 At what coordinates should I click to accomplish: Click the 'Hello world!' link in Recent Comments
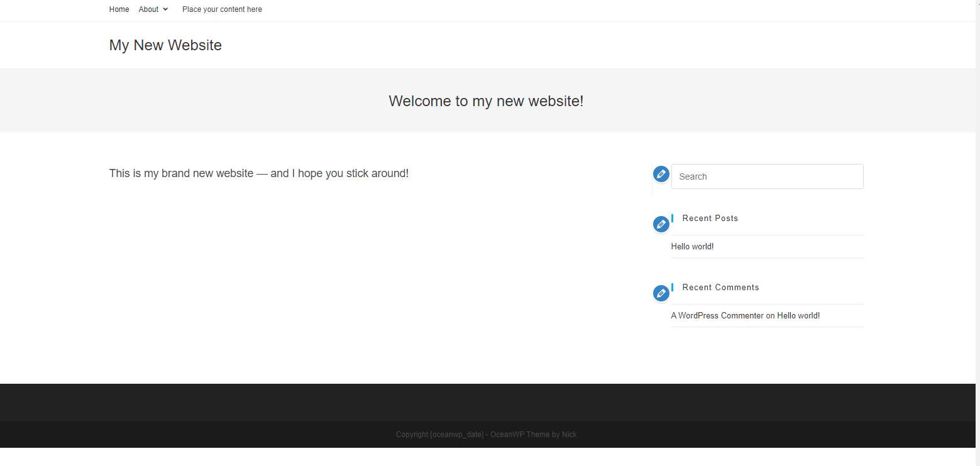[x=798, y=315]
